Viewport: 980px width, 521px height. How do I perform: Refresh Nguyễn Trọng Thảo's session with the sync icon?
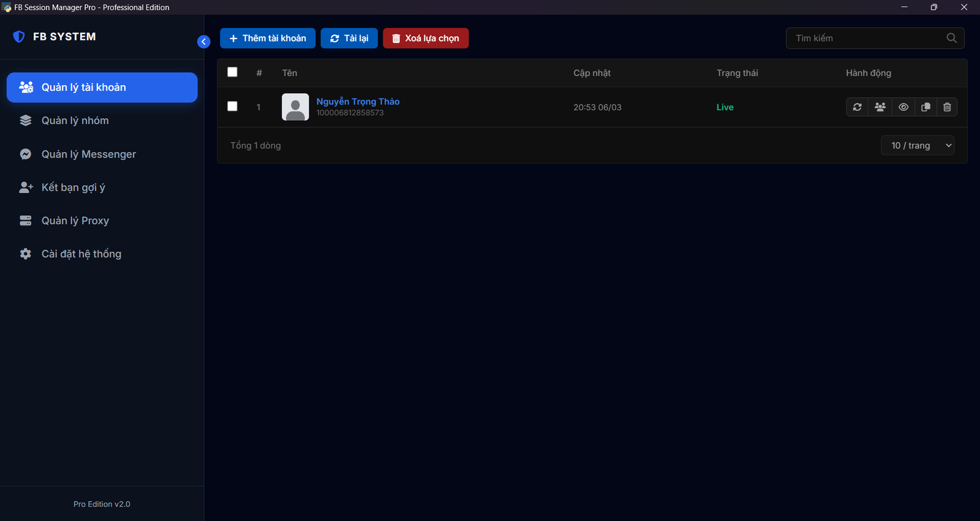pyautogui.click(x=857, y=107)
